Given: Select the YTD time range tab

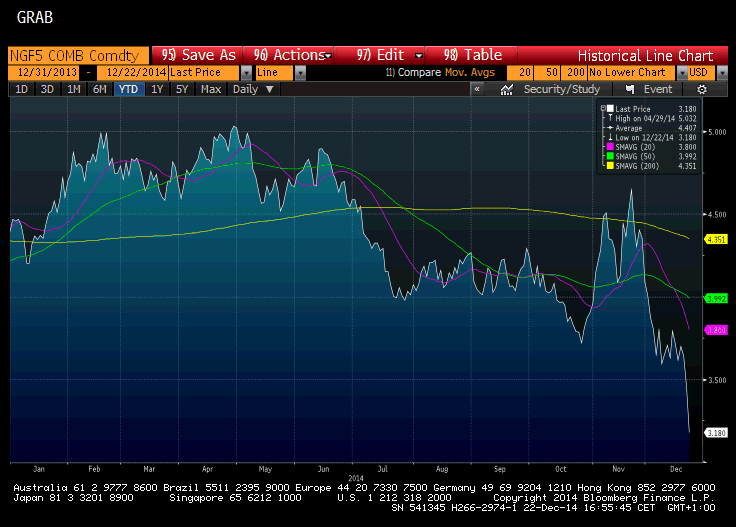Looking at the screenshot, I should coord(128,89).
